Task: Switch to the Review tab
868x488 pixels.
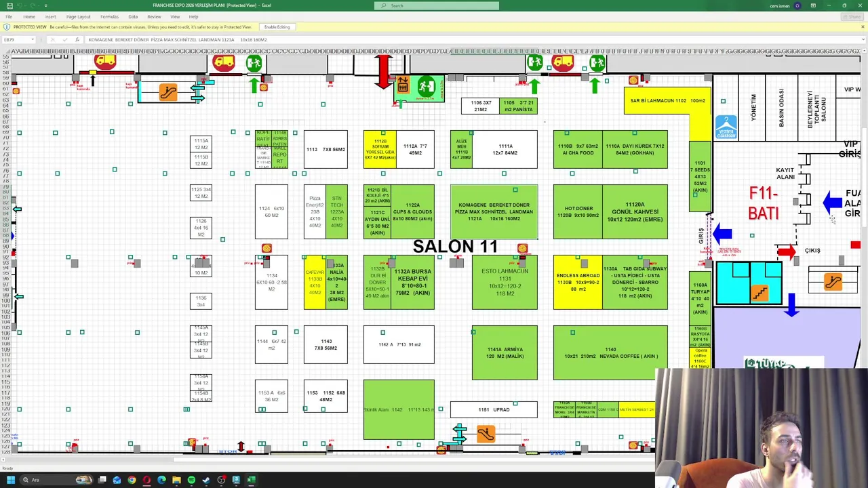Action: [154, 16]
